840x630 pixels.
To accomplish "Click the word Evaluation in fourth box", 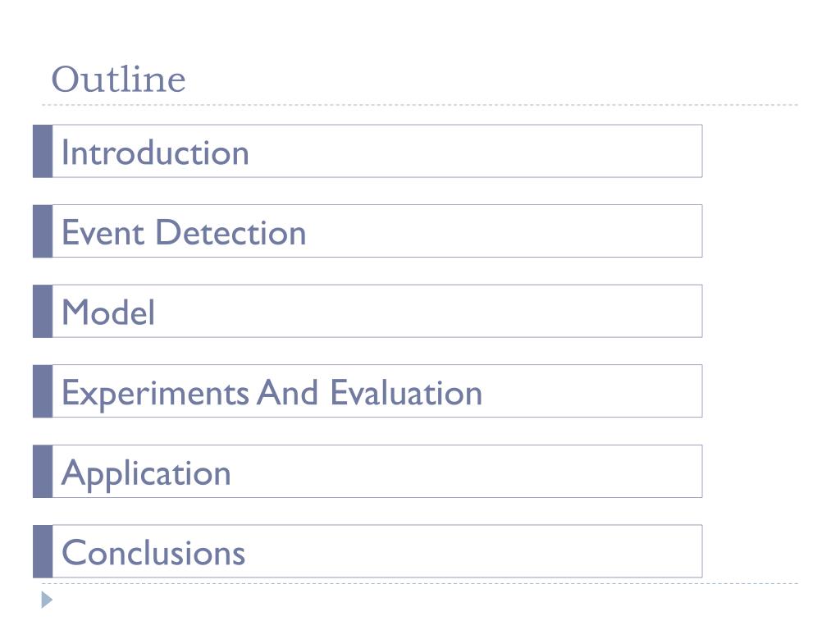I will [406, 393].
